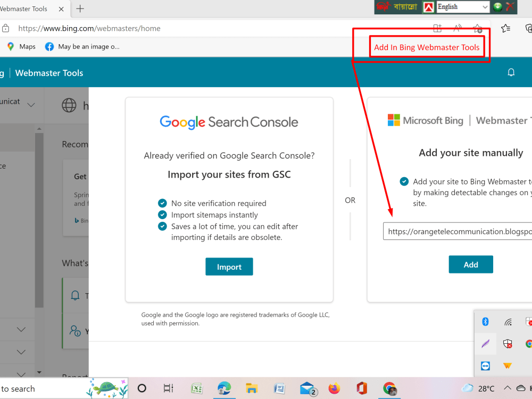Screen dimensions: 532x399
Task: Open the Maps bookmark
Action: 21,46
